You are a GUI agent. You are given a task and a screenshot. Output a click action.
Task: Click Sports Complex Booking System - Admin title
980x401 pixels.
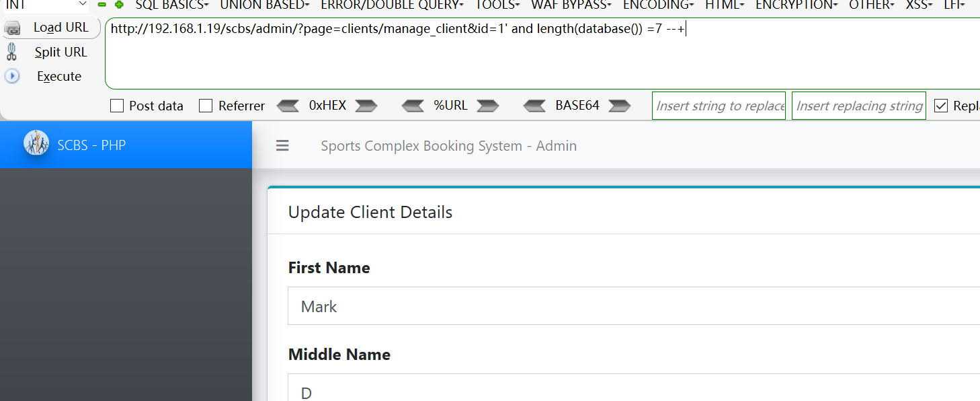pyautogui.click(x=448, y=145)
